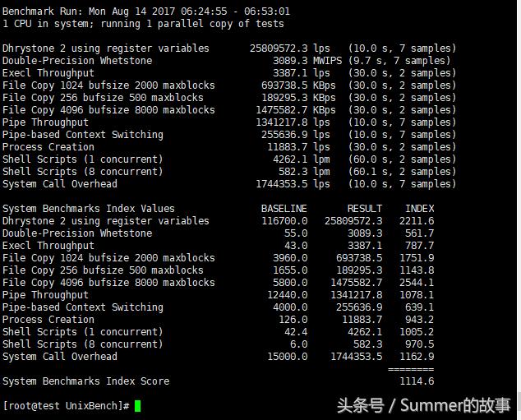The width and height of the screenshot is (521, 420).
Task: Click the '1341217.8 lps' Pipe Throughput value
Action: click(x=293, y=122)
